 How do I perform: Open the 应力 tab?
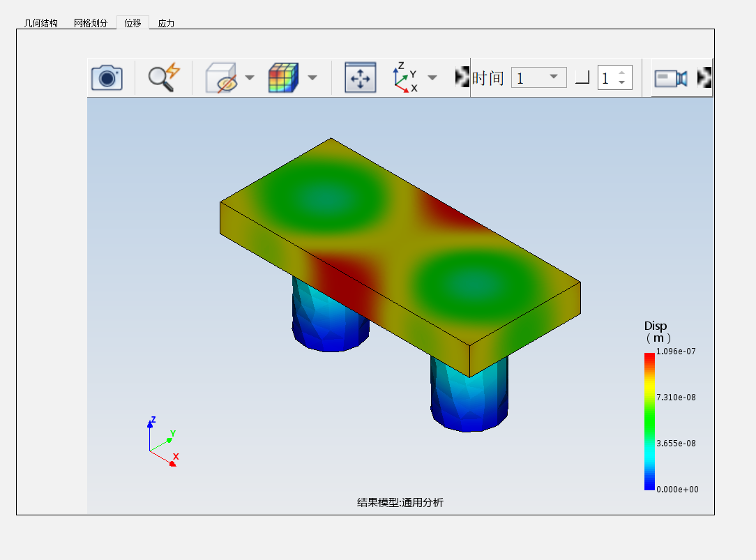pos(166,23)
